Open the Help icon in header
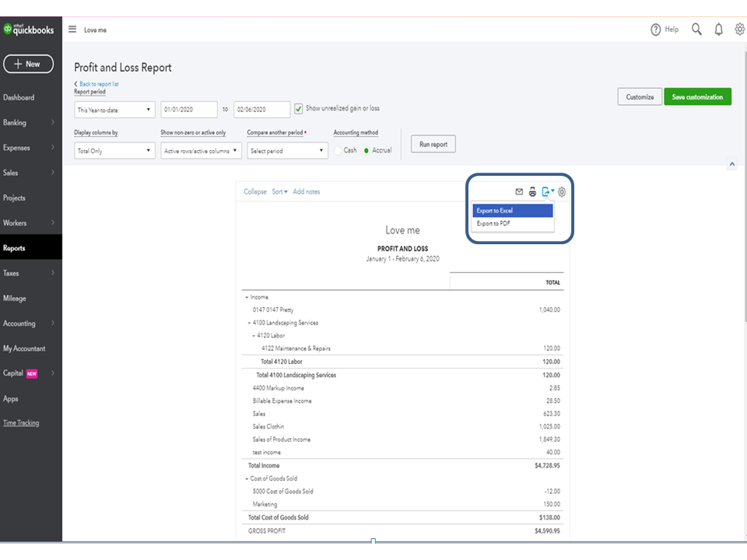 pyautogui.click(x=656, y=30)
